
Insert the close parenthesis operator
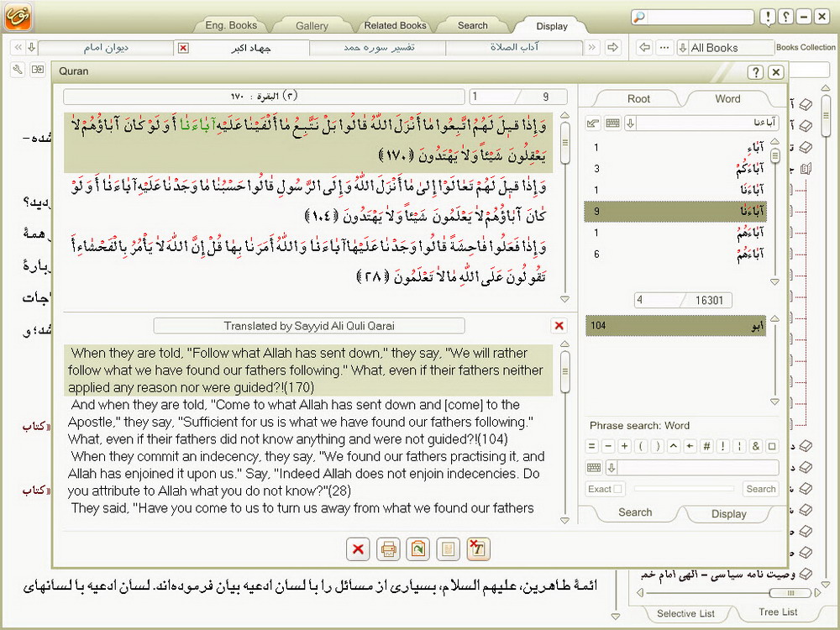pos(658,446)
